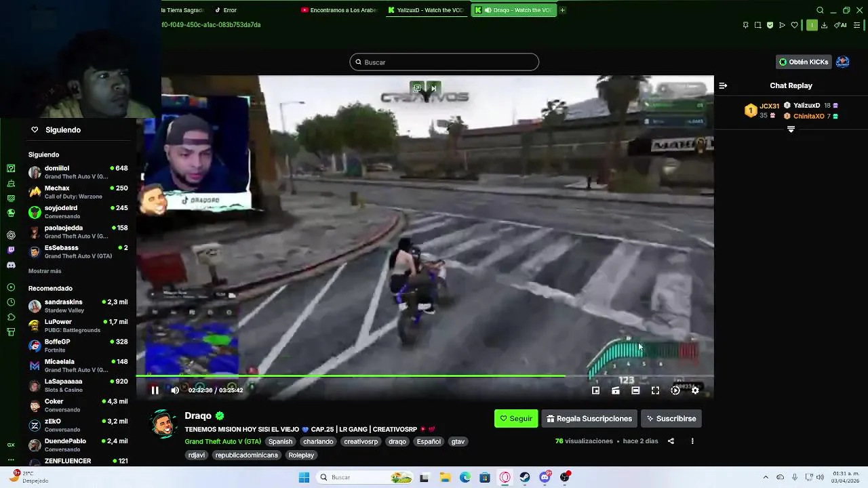Open the Grand Theft Auto V category link

tap(222, 441)
